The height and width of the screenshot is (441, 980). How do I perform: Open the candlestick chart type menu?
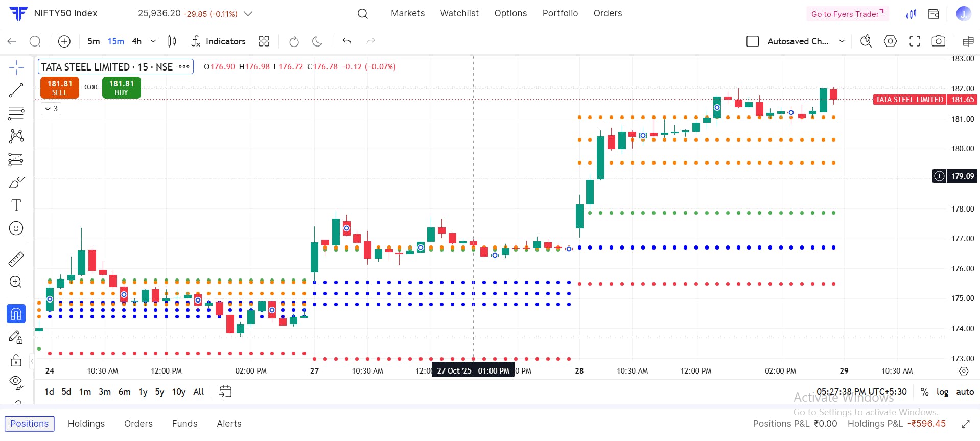[172, 41]
